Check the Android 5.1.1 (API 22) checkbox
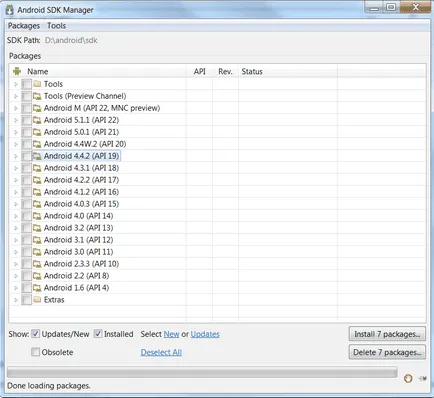Screen dimensions: 434x398 (x=26, y=120)
